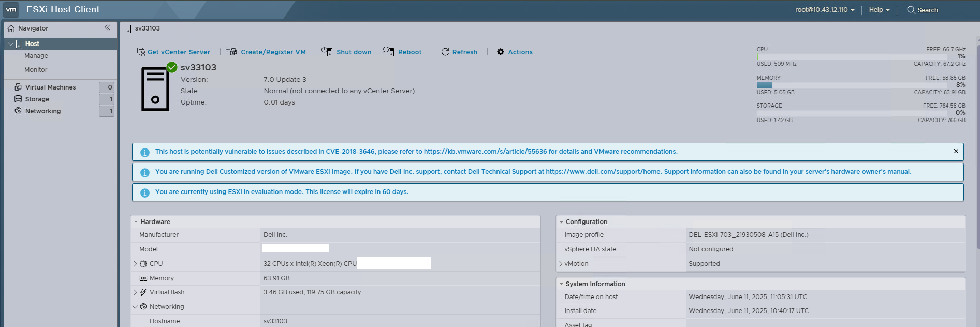Viewport: 980px width, 327px height.
Task: Click the Search magnifier icon
Action: point(911,10)
